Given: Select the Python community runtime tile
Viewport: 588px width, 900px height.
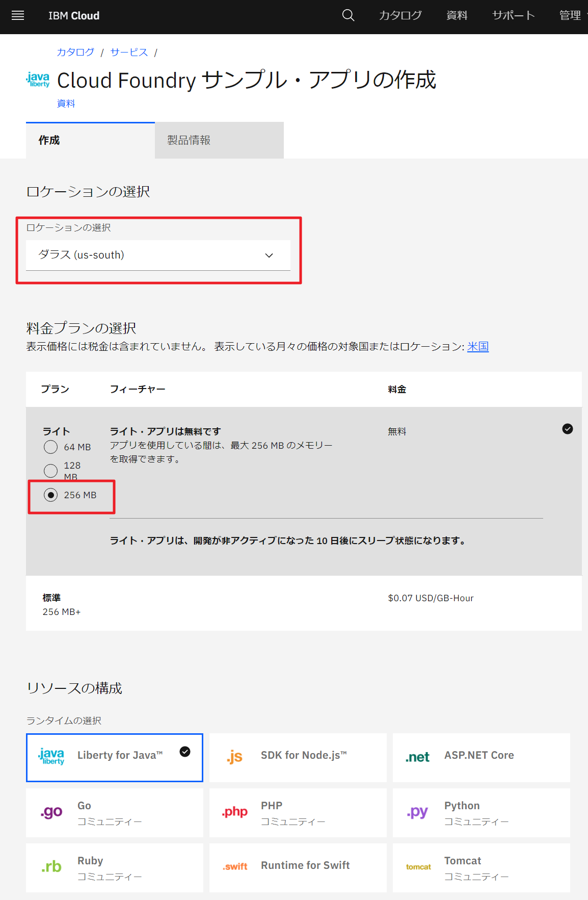Looking at the screenshot, I should [x=482, y=812].
